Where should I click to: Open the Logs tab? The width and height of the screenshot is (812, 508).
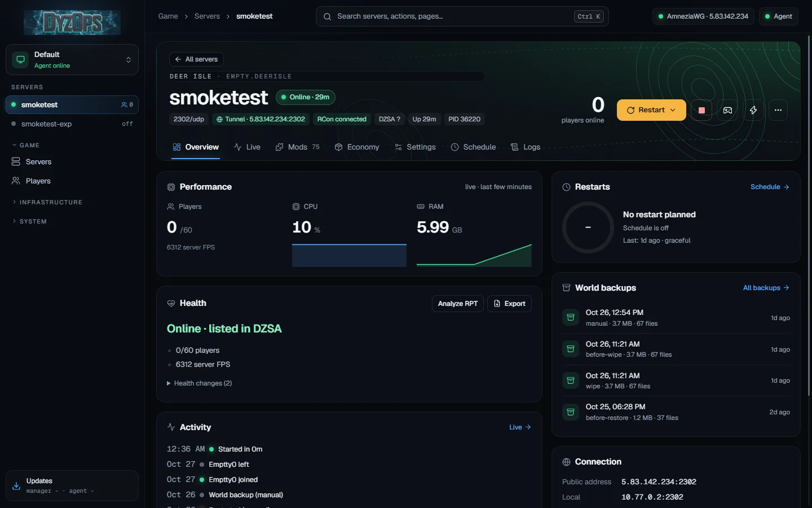tap(526, 147)
